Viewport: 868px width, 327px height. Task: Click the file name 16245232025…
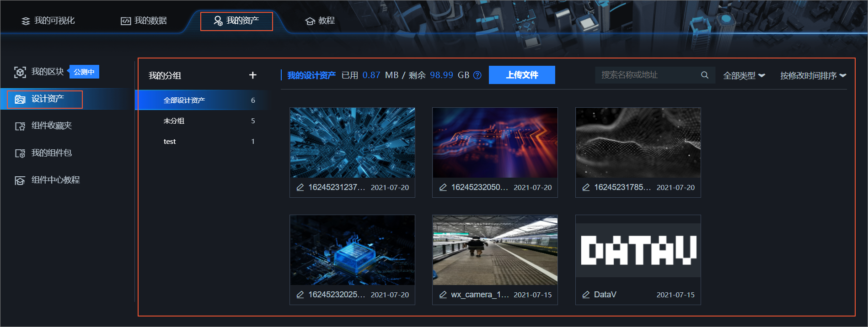337,295
